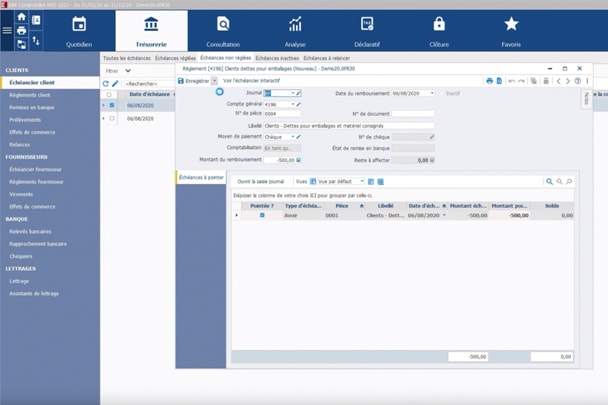This screenshot has height=405, width=608.
Task: Click the search magnifier icon in the échéances grid toolbar
Action: point(549,181)
